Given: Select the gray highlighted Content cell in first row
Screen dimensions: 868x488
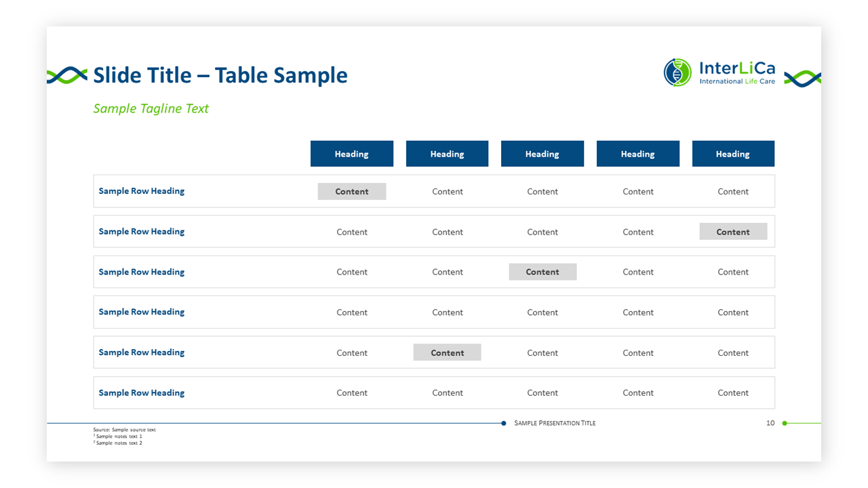Looking at the screenshot, I should tap(352, 191).
